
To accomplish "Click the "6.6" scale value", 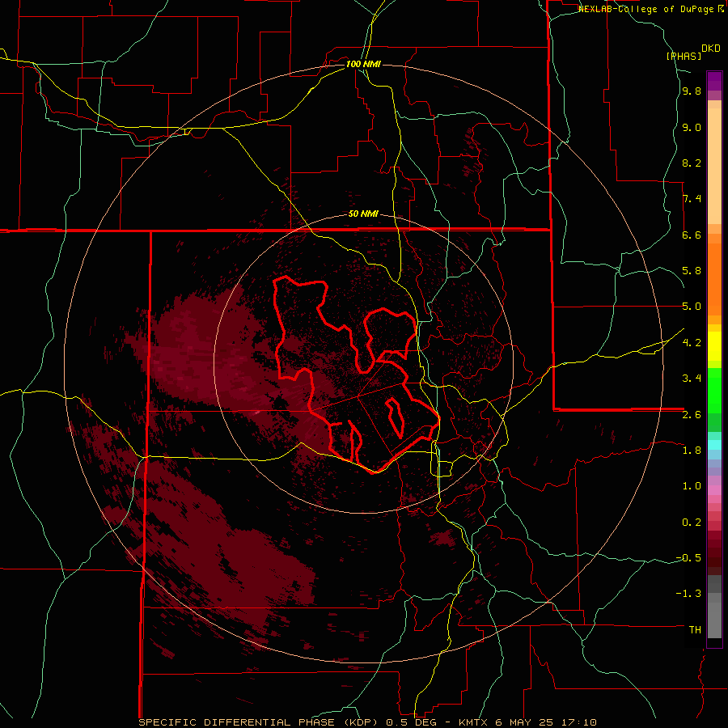I will coord(692,235).
